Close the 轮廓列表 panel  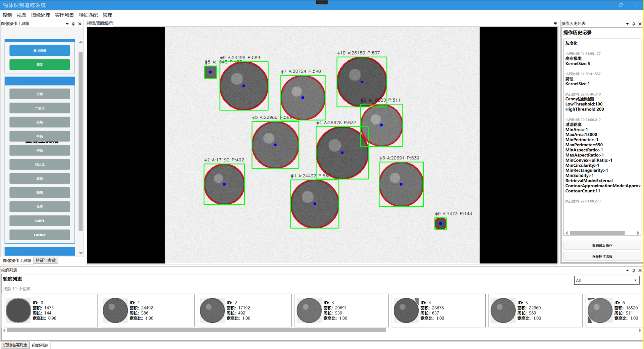(640, 270)
